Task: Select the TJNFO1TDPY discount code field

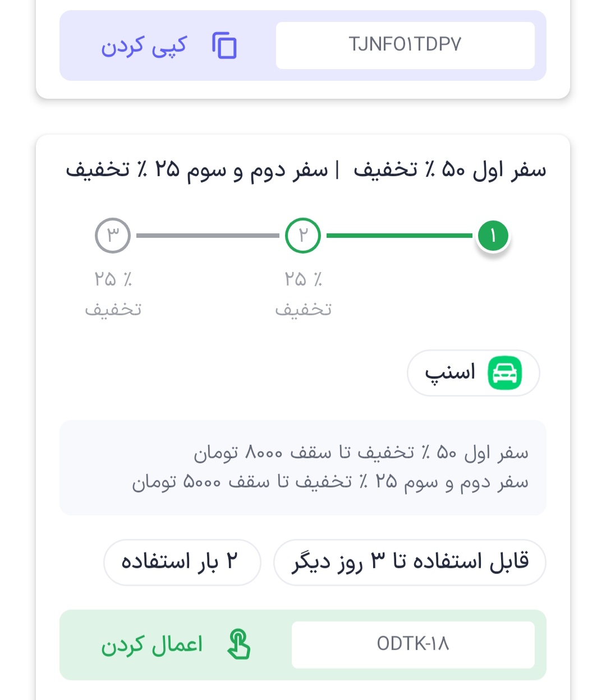Action: (405, 45)
